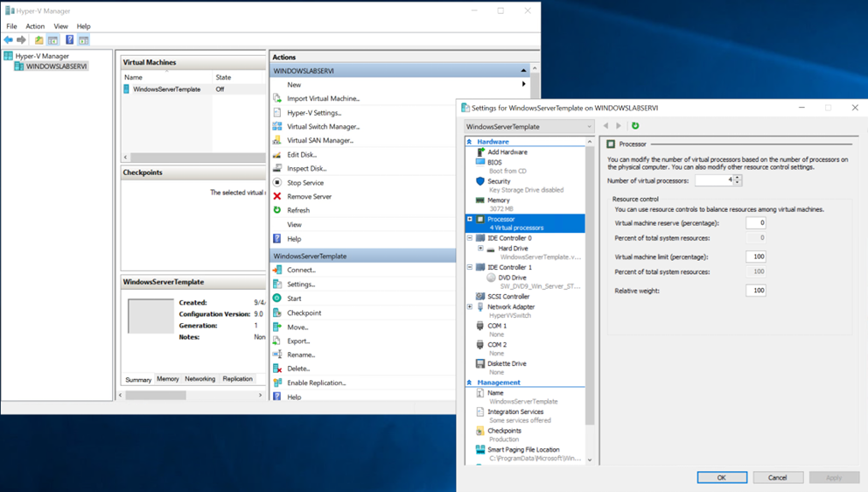Viewport: 868px width, 492px height.
Task: Open the View menu in menu bar
Action: pos(60,26)
